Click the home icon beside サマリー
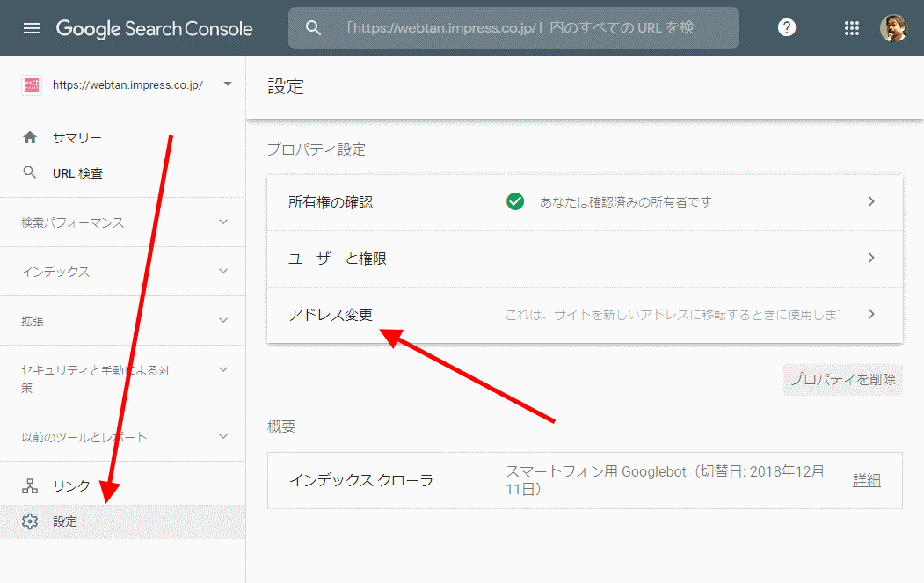 tap(30, 138)
